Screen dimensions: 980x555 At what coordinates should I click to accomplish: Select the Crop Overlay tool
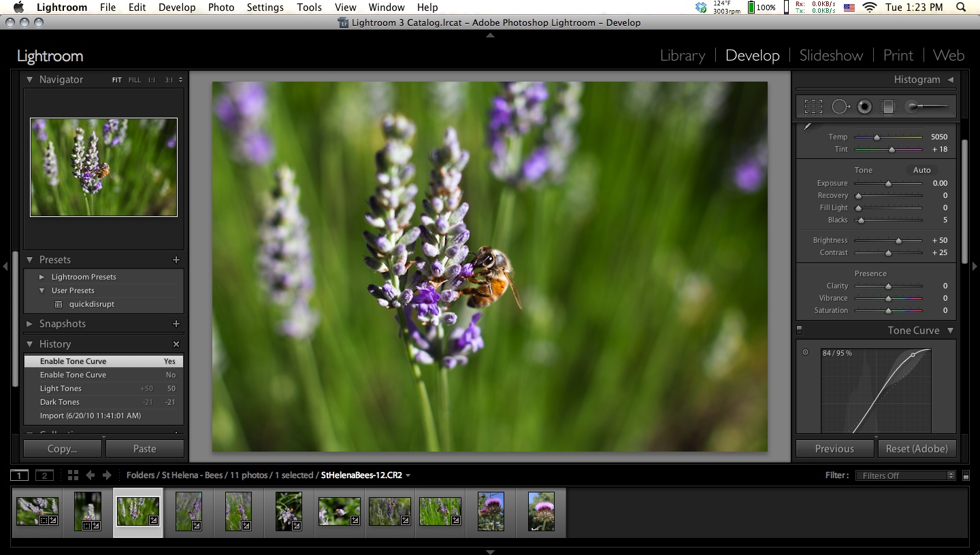[x=813, y=107]
